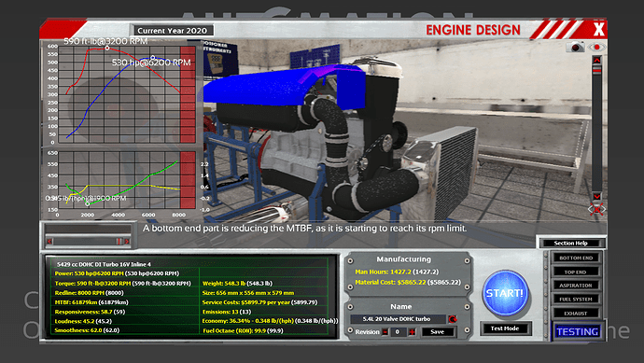
Task: Click the horizontal slider handle
Action: click(x=119, y=242)
